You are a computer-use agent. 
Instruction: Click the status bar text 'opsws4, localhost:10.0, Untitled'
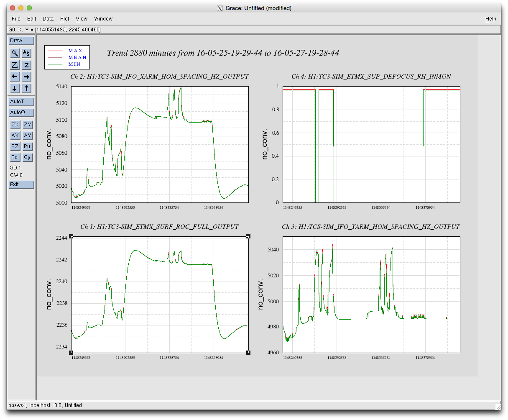tap(45, 405)
